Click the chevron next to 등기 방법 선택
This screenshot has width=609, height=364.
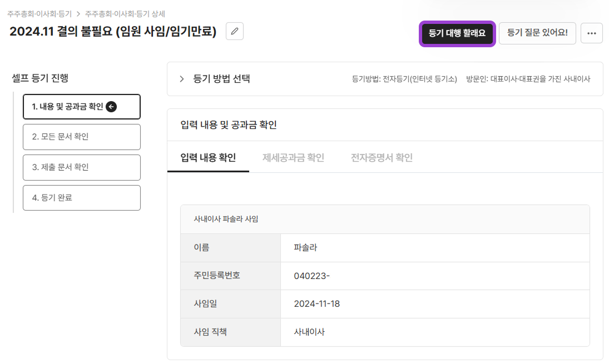[181, 78]
